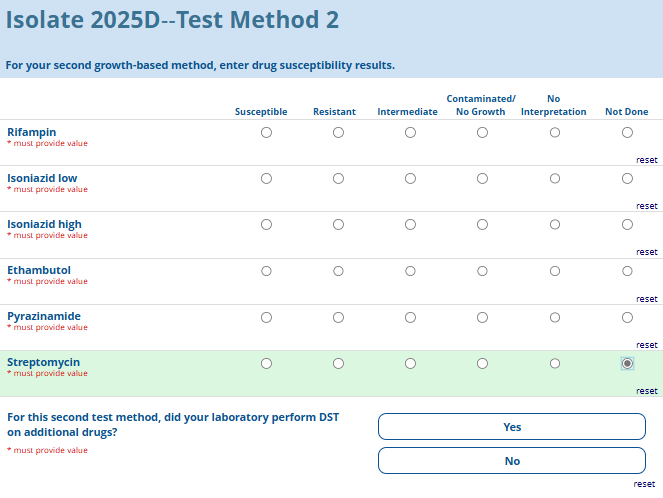
Task: Reset the Streptomycin row selection
Action: [646, 391]
